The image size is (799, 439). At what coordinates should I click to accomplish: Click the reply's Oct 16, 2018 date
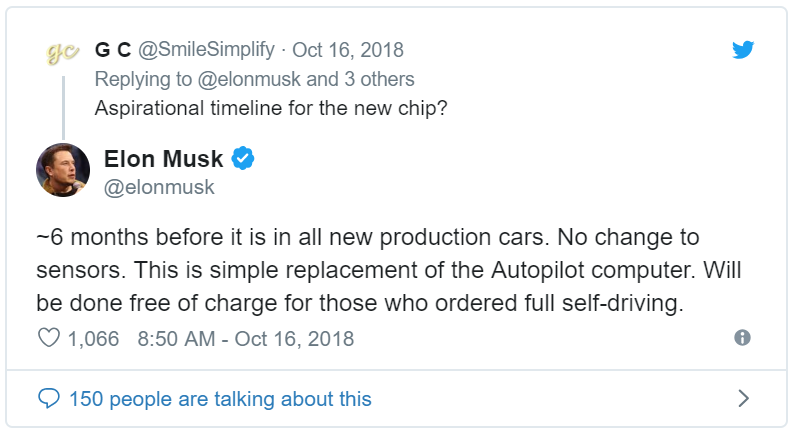pos(348,50)
